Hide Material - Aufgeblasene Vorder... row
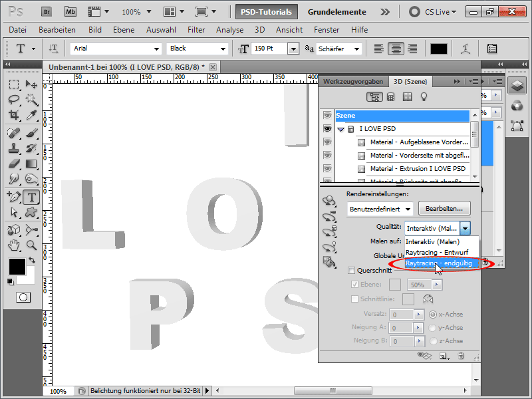 pyautogui.click(x=327, y=142)
